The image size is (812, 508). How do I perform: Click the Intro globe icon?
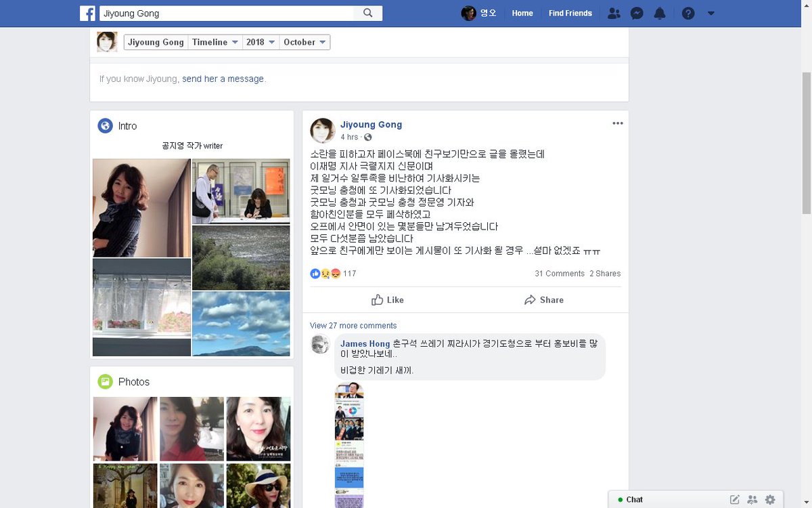(x=105, y=126)
